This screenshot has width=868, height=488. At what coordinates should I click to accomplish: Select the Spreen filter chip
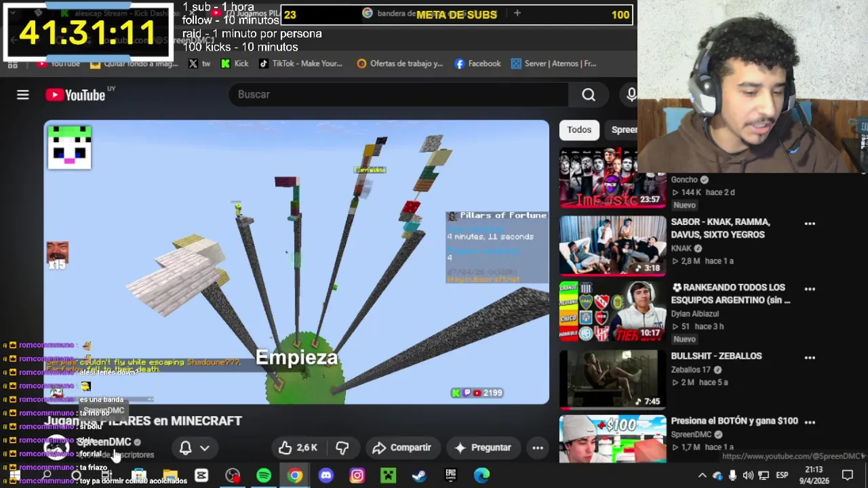(623, 129)
